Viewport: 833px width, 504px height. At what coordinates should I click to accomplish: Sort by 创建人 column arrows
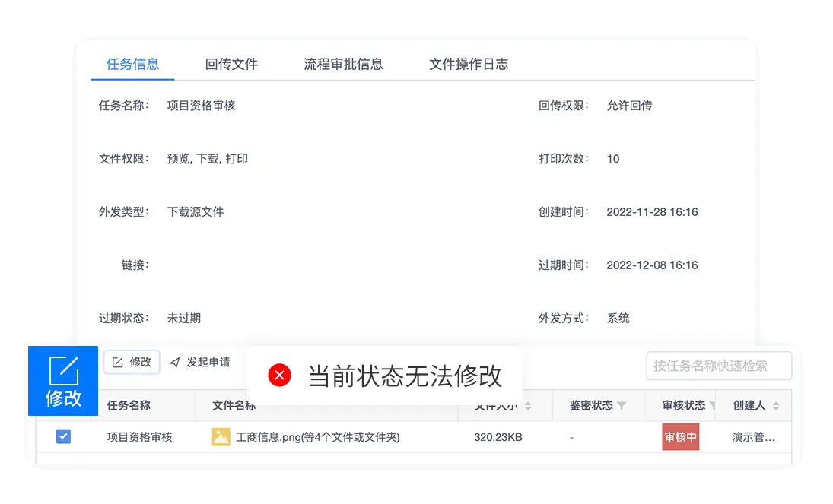[x=776, y=406]
